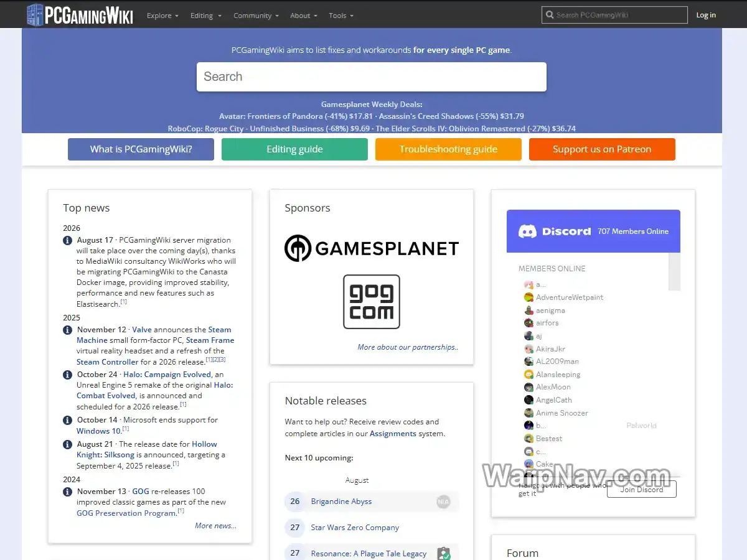Open More about our partnerships link
The width and height of the screenshot is (747, 560).
pyautogui.click(x=408, y=347)
